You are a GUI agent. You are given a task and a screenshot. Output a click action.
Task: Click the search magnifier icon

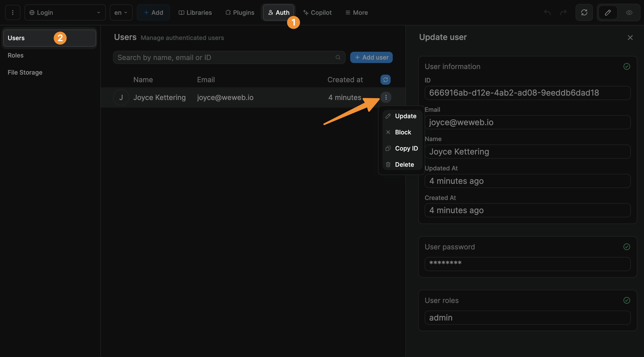tap(338, 57)
